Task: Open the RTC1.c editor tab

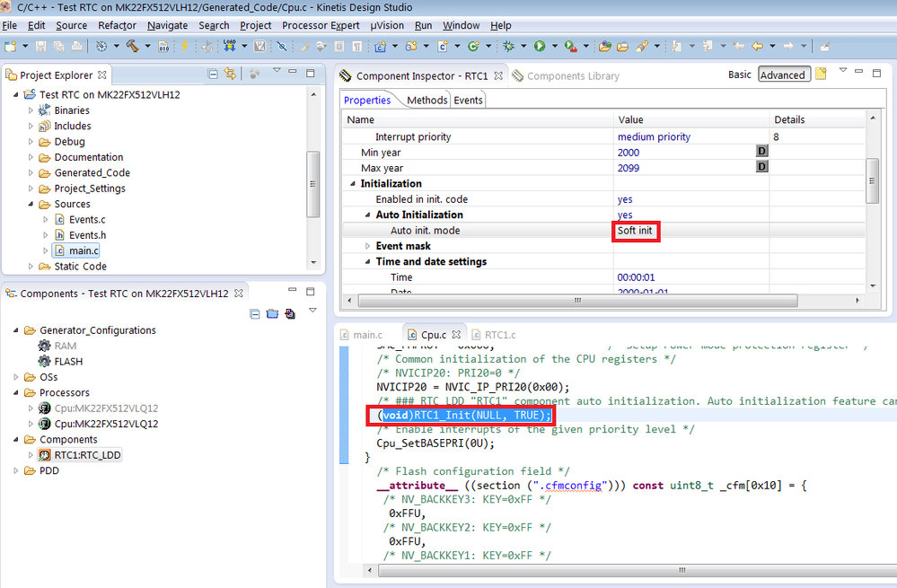Action: pyautogui.click(x=500, y=335)
